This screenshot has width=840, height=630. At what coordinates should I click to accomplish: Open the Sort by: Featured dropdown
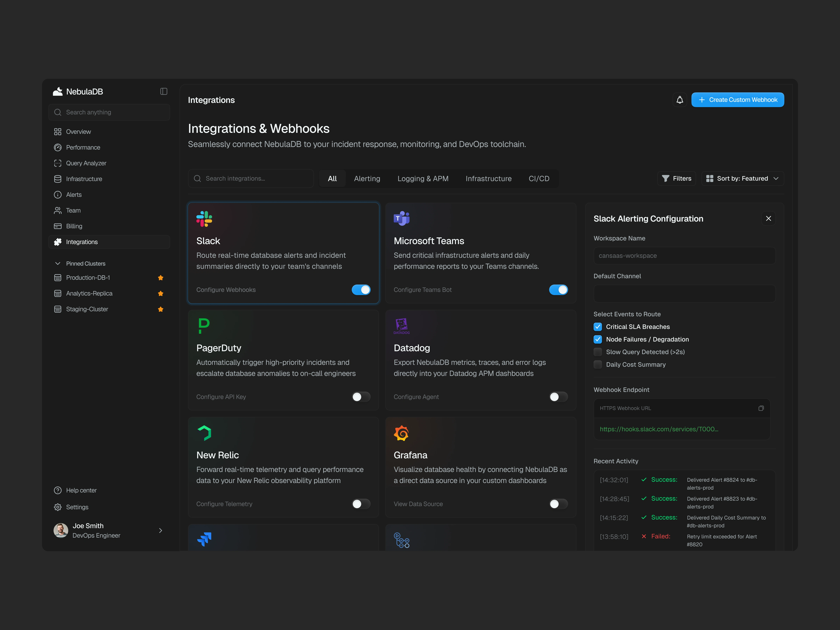click(x=742, y=178)
